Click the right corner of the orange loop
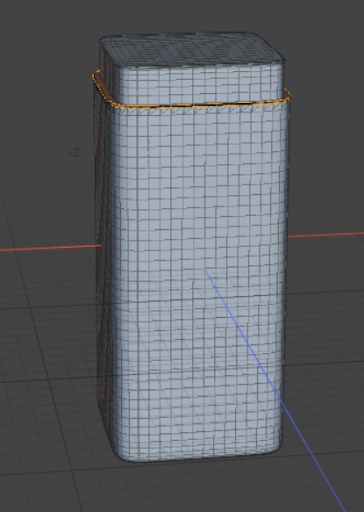Viewport: 364px width, 512px height. pos(287,94)
